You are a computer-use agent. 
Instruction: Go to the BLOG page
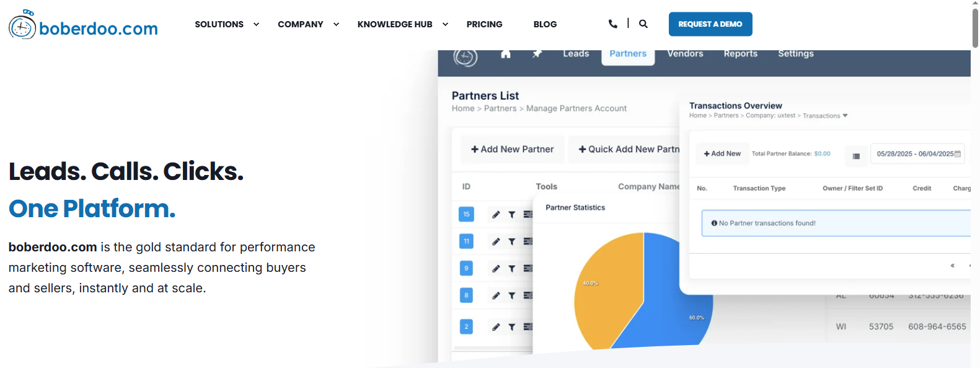[545, 24]
